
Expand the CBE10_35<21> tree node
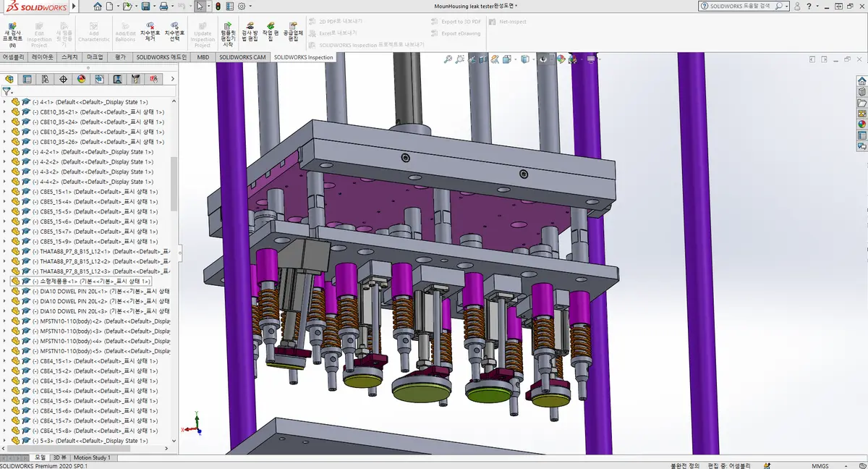4,112
